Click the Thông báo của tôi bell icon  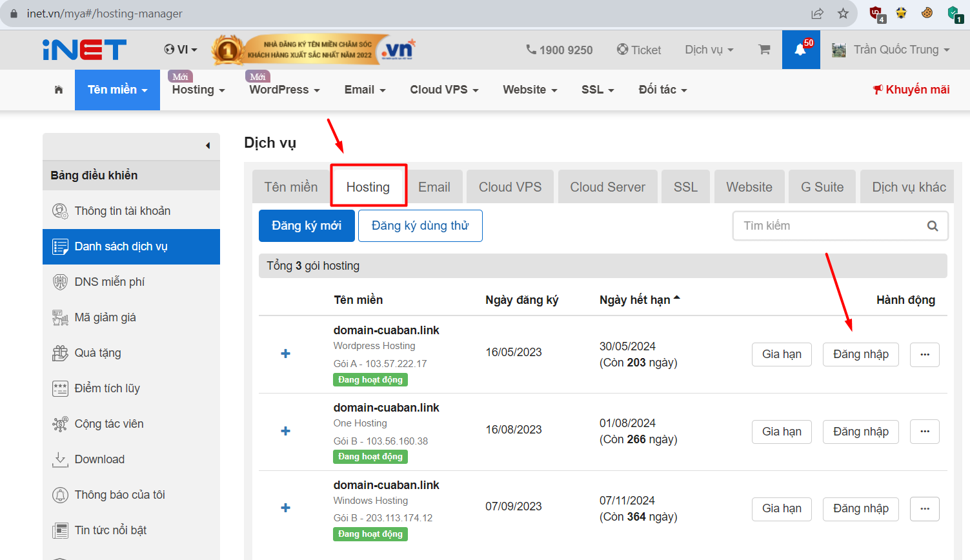(60, 495)
